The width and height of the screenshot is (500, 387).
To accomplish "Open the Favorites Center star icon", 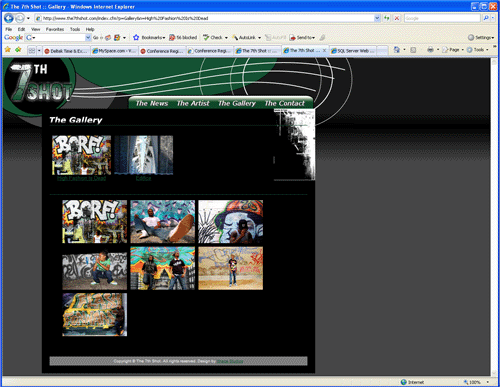I will tap(7, 50).
